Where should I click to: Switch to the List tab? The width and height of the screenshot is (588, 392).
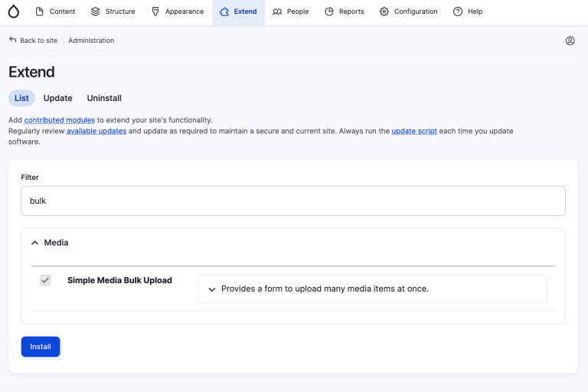tap(21, 98)
